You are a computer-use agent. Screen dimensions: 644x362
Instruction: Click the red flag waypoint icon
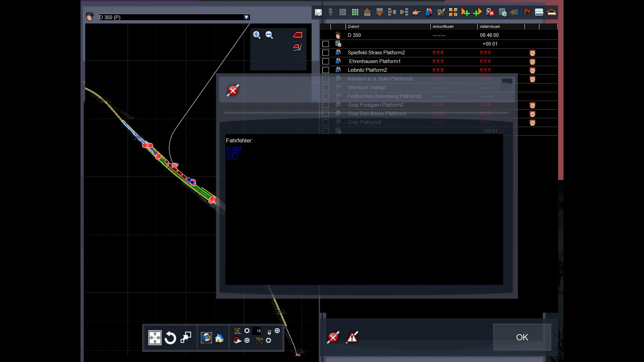[x=527, y=12]
